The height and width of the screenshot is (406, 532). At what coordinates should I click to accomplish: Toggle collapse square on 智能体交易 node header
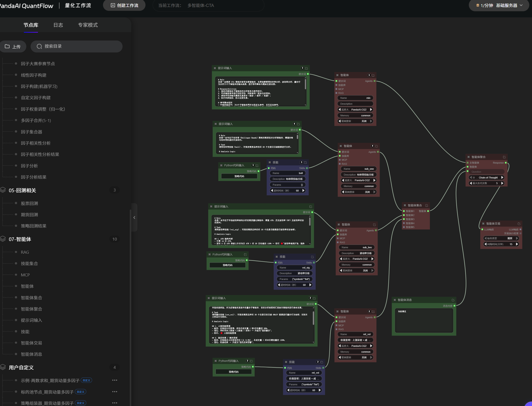point(483,223)
